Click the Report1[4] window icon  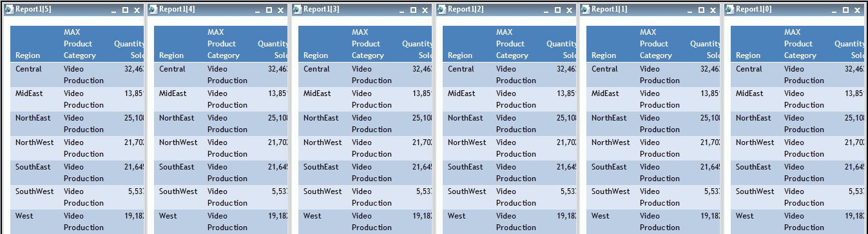coord(153,10)
